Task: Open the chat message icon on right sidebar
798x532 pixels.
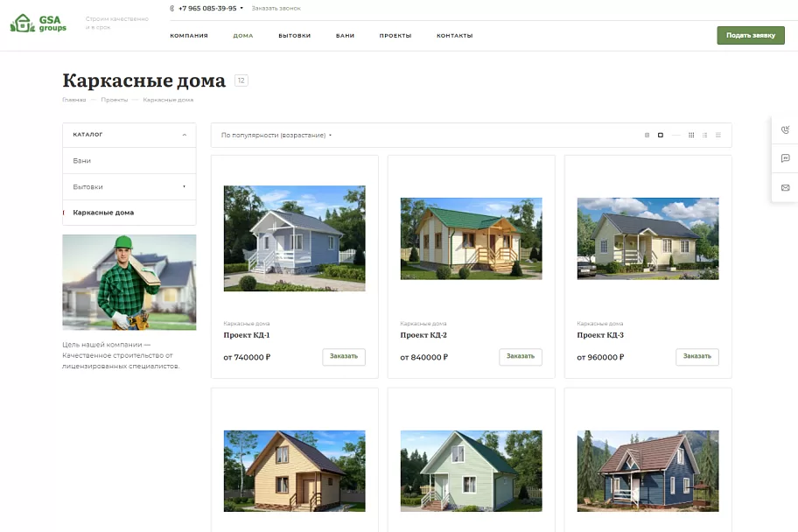Action: pyautogui.click(x=785, y=158)
